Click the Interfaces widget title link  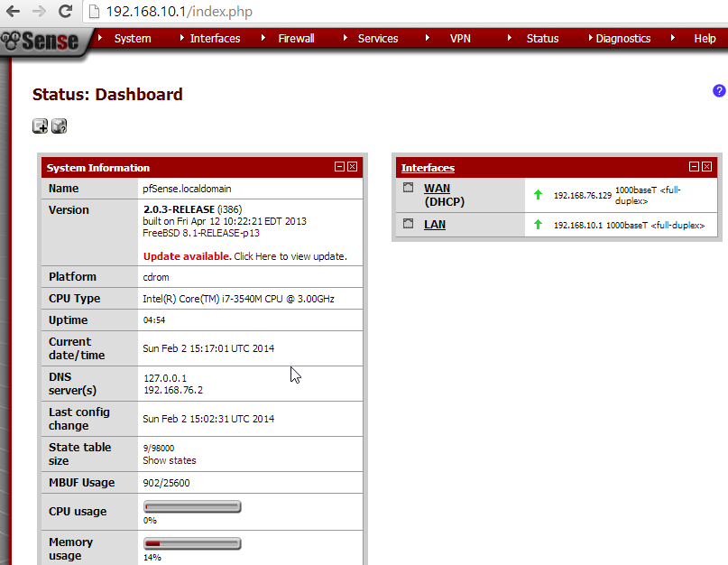tap(428, 168)
